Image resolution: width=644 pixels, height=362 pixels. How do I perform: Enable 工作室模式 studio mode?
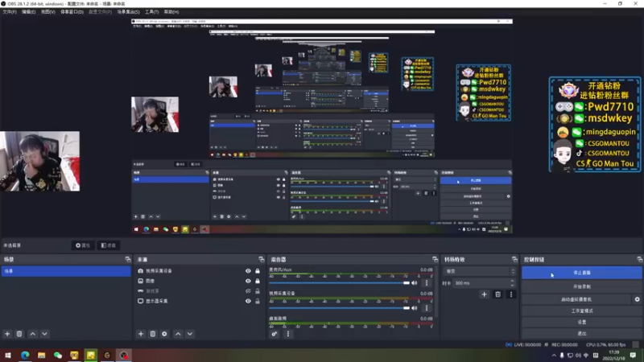pos(582,311)
